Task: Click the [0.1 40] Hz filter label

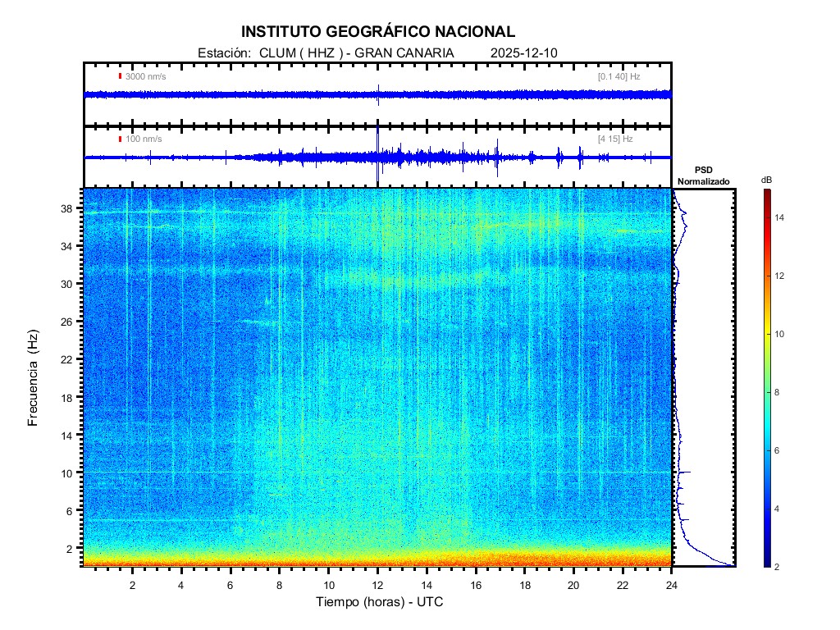Action: [619, 76]
